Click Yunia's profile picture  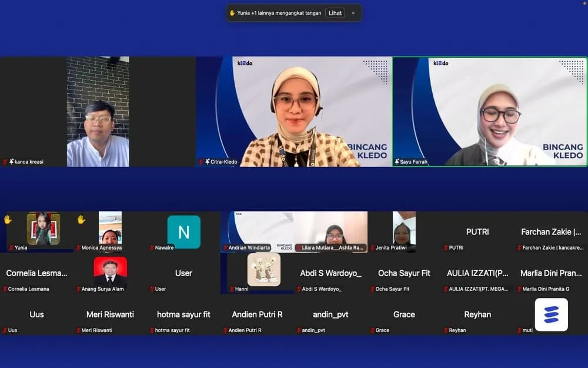point(44,228)
